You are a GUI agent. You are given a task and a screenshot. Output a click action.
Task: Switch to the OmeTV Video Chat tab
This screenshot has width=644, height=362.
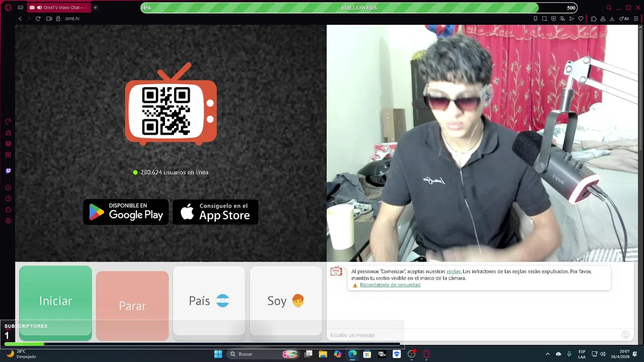[x=59, y=8]
